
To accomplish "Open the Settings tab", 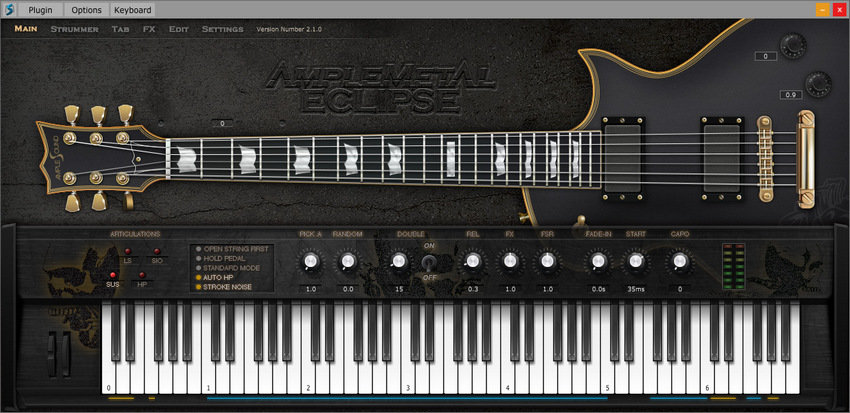I will (x=222, y=29).
